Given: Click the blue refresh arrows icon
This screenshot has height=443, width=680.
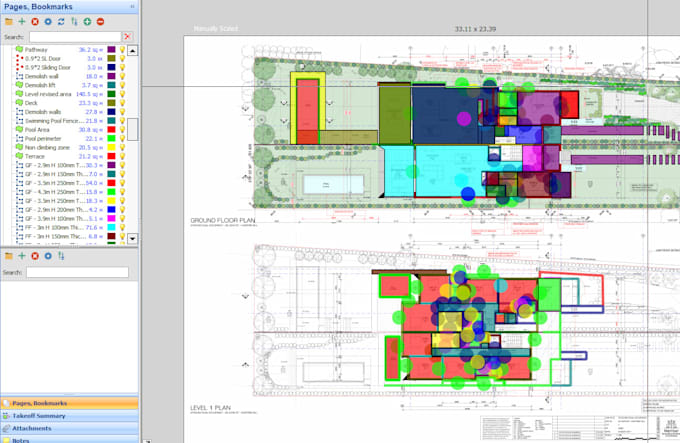Looking at the screenshot, I should (x=61, y=22).
